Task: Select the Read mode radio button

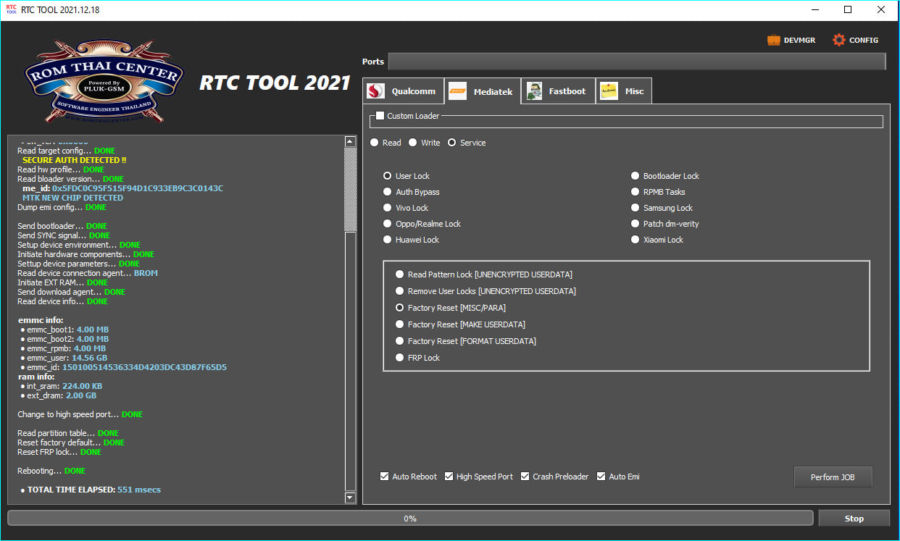Action: [x=374, y=143]
